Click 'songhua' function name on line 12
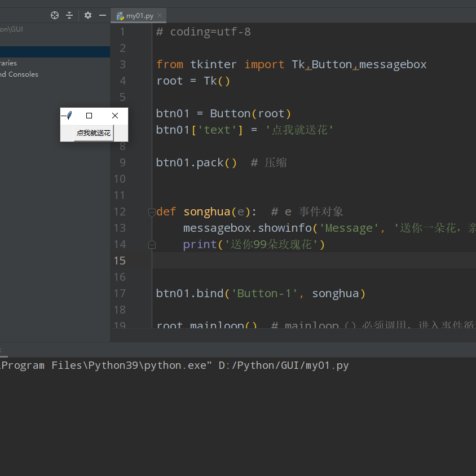This screenshot has height=476, width=476. [x=207, y=211]
